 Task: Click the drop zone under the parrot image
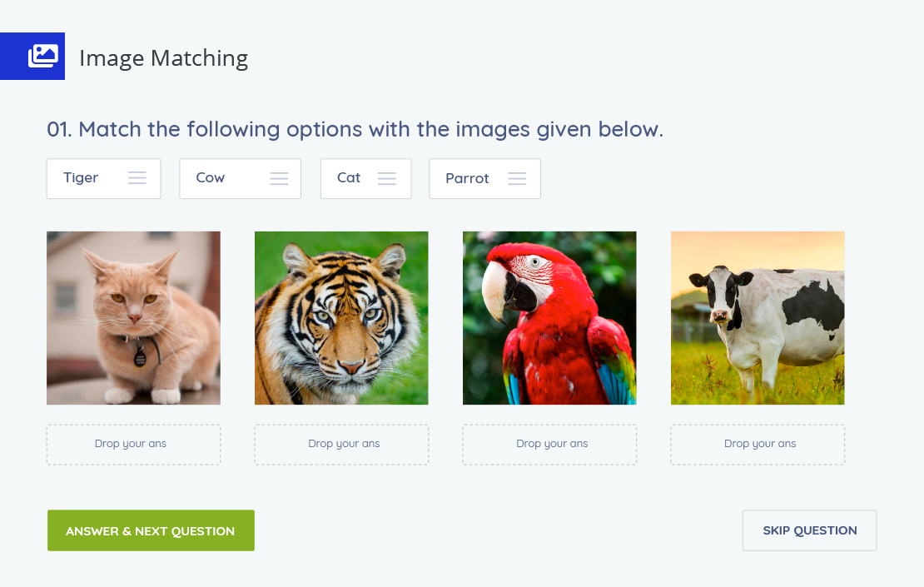(549, 445)
